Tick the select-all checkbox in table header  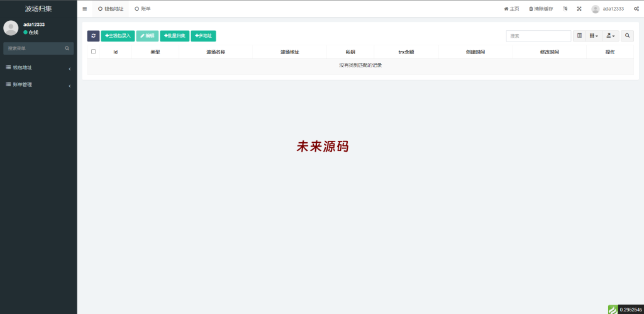(93, 52)
